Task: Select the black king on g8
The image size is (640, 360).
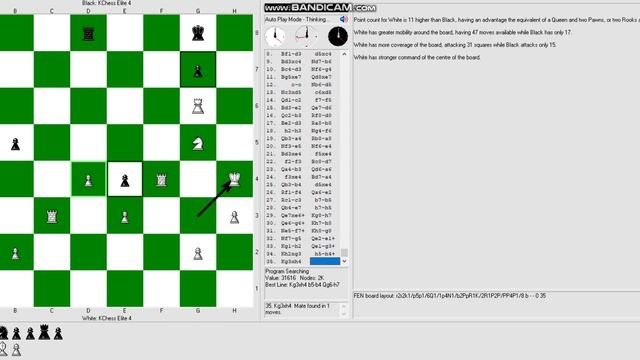Action: tap(198, 33)
